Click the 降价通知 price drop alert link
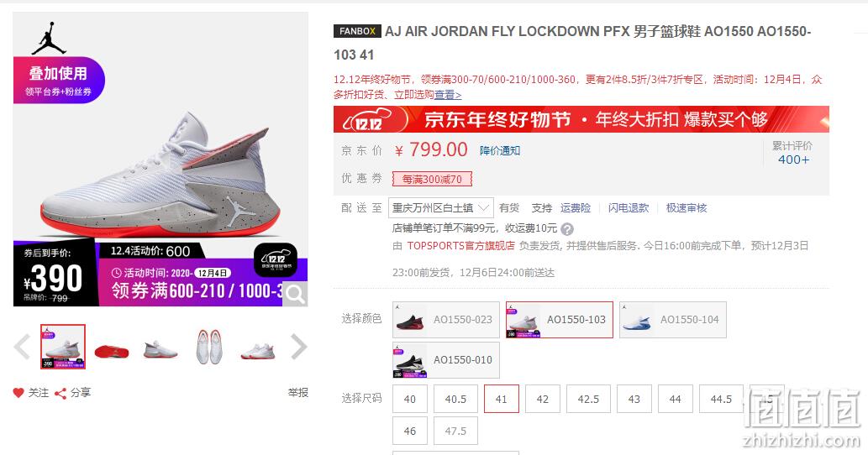This screenshot has height=455, width=868. (x=499, y=150)
